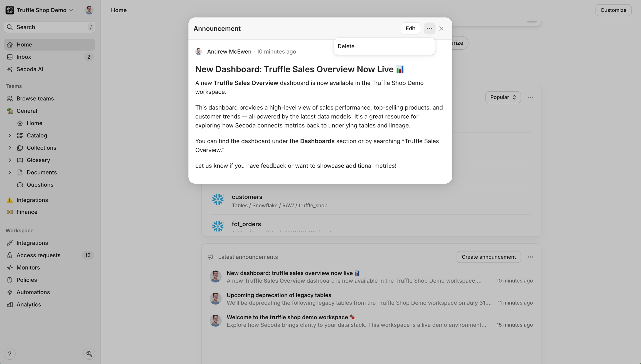Viewport: 641px width, 364px height.
Task: Click three-dots menu in Announcement header
Action: pos(429,28)
